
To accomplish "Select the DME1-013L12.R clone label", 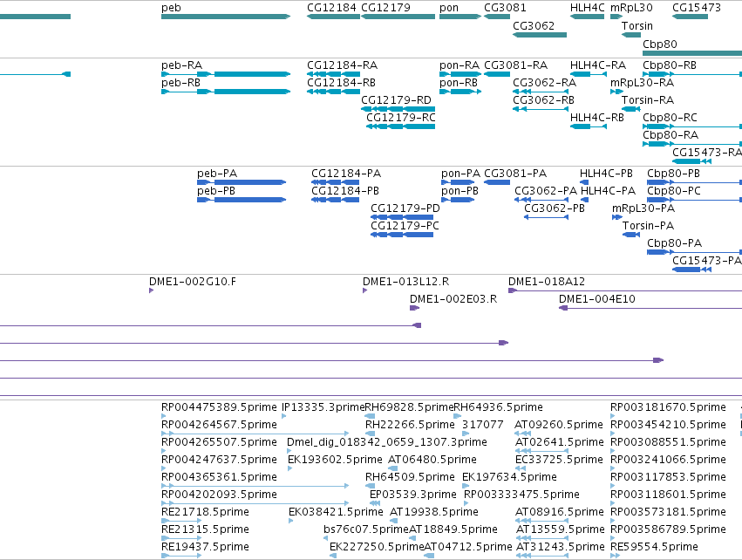I will (x=406, y=282).
